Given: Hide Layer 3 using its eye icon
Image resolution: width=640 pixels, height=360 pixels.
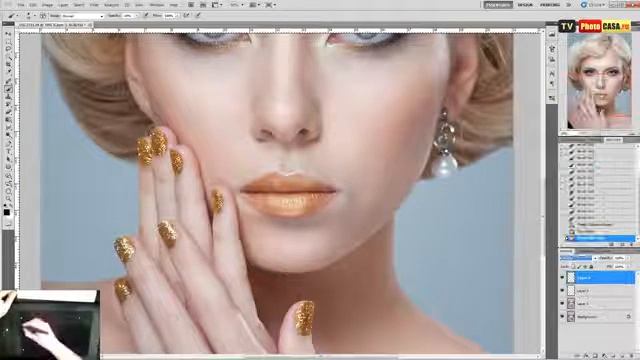Looking at the screenshot, I should coord(562,291).
